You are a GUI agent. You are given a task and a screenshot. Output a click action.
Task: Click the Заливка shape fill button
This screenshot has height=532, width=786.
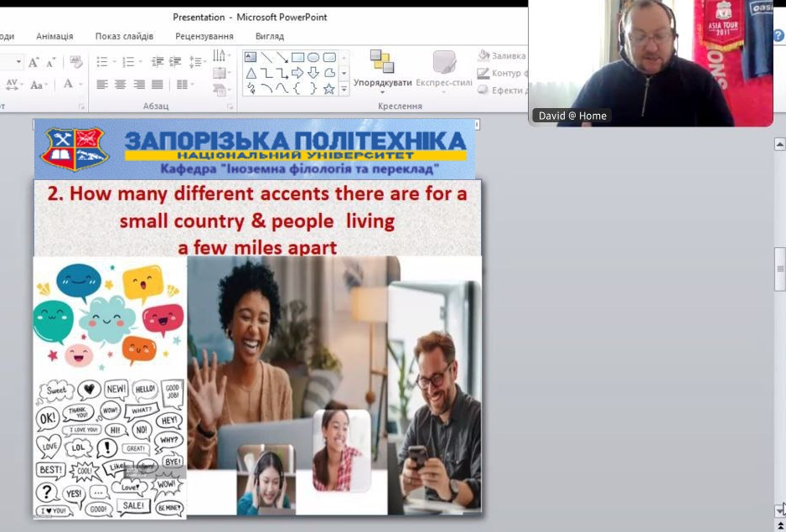(501, 56)
